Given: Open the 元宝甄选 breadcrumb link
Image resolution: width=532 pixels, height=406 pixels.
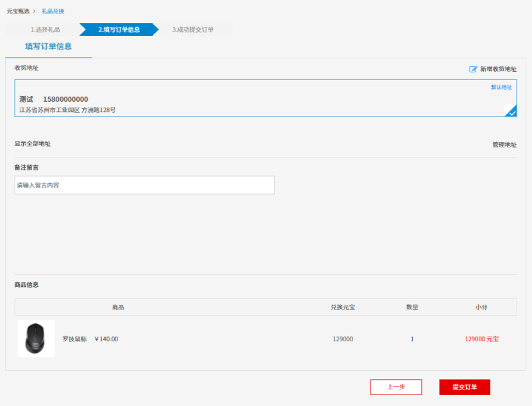Looking at the screenshot, I should (x=18, y=12).
